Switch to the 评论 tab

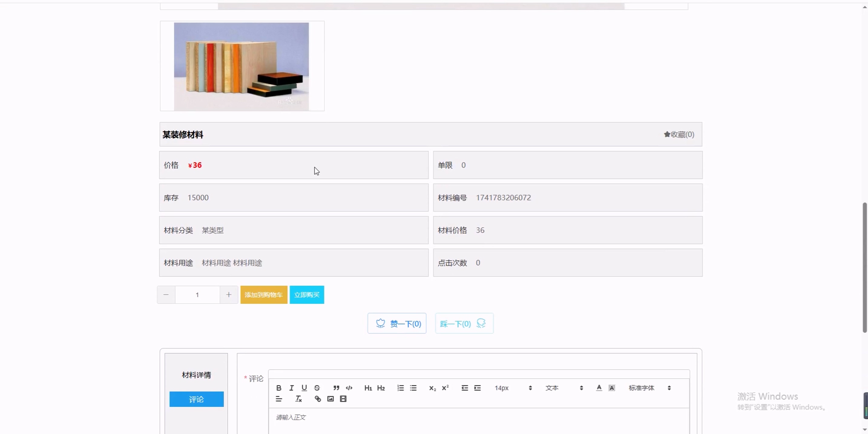tap(196, 399)
